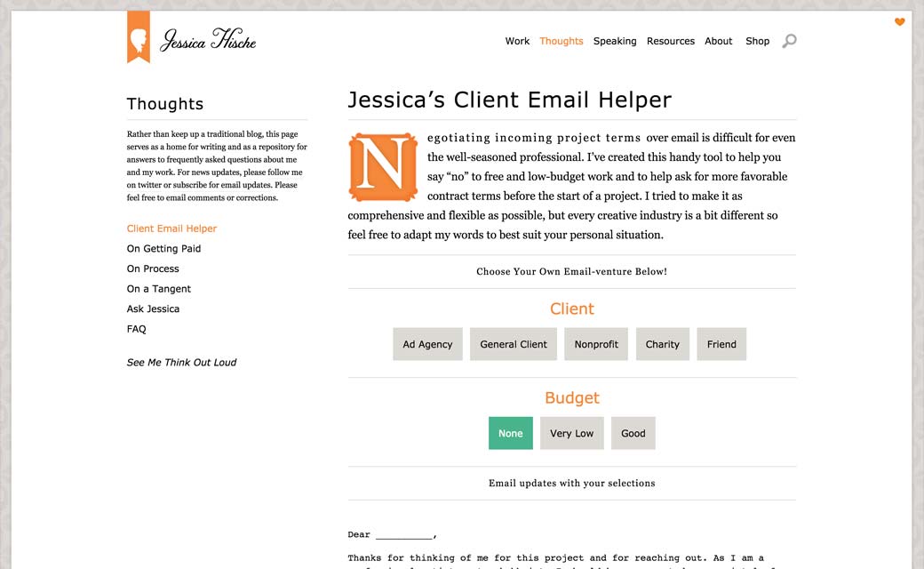The height and width of the screenshot is (569, 924).
Task: Open the Ask Jessica sidebar link
Action: pos(153,309)
